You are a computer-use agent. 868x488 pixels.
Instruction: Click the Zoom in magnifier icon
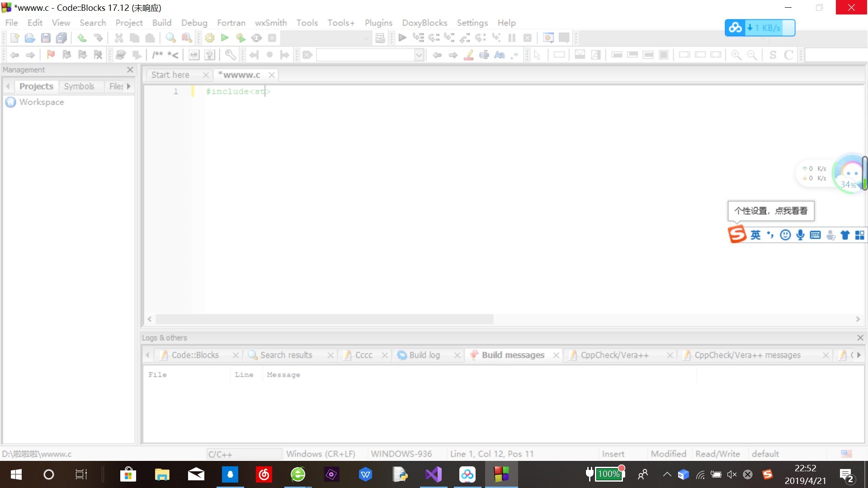pos(736,55)
